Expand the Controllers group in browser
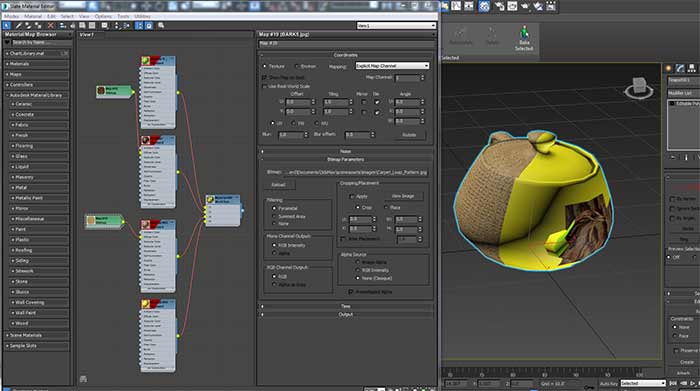The width and height of the screenshot is (700, 391). tap(37, 84)
